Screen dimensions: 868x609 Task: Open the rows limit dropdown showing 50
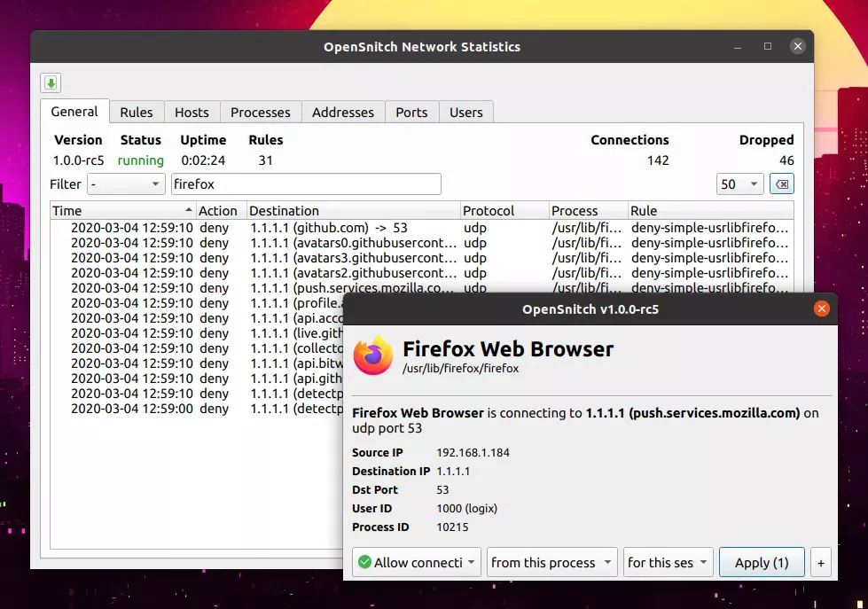(x=739, y=184)
